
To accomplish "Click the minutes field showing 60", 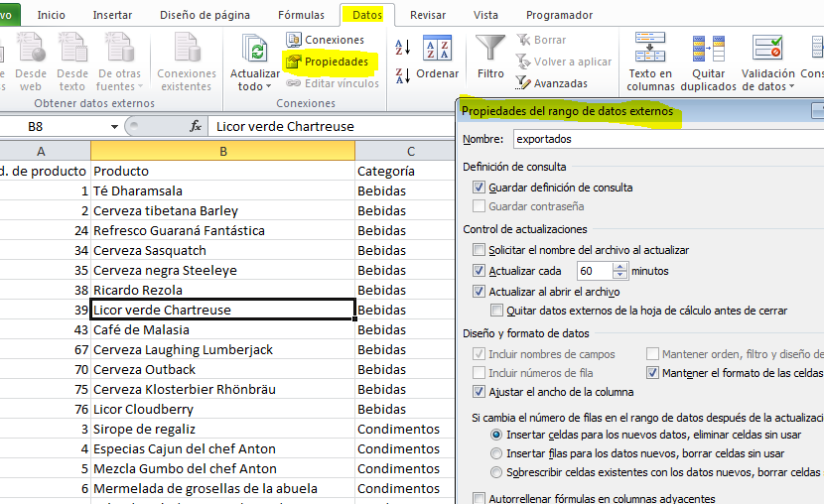I will pos(595,271).
